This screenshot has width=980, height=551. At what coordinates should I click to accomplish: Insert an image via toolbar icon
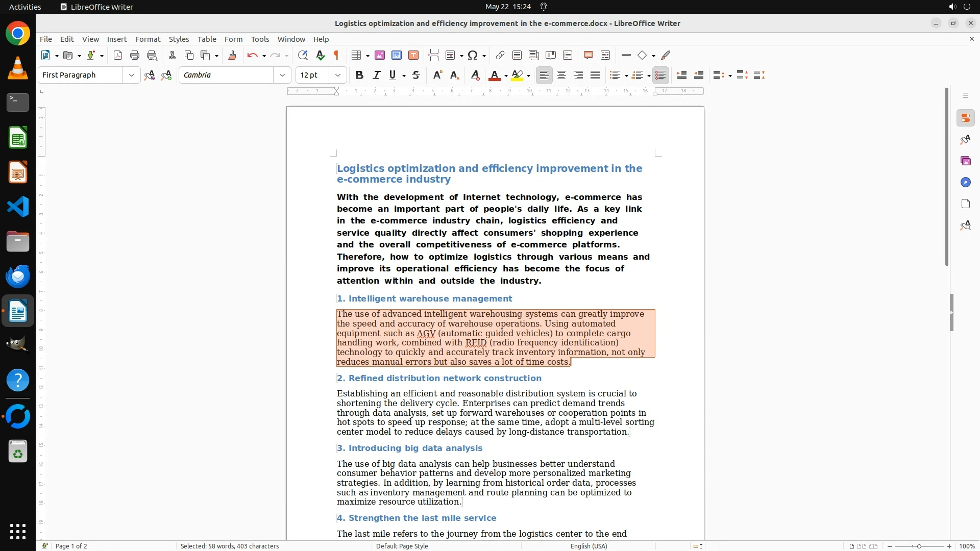(x=379, y=56)
